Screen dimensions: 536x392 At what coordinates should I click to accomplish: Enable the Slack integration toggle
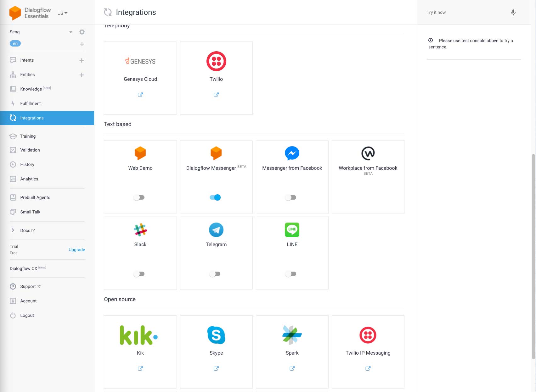[139, 274]
